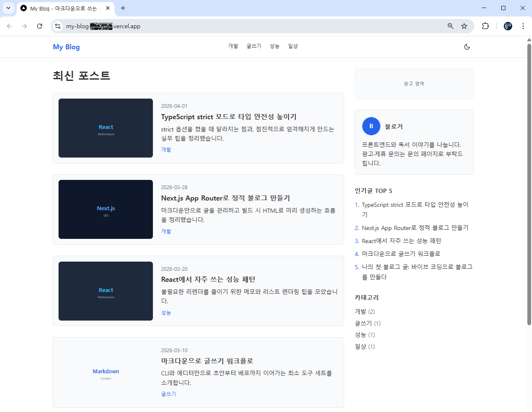Open the tab search chevron dropdown
Screen dimensions: 532x412
8,8
